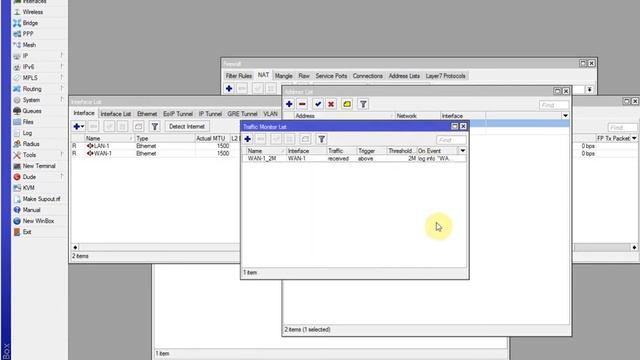
Task: Add new Traffic Monitor entry
Action: pyautogui.click(x=247, y=139)
